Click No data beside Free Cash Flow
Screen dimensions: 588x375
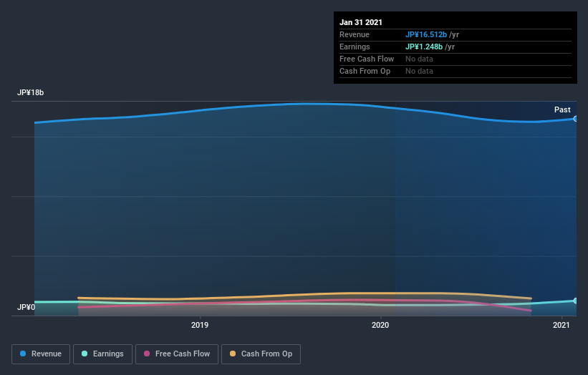(419, 59)
